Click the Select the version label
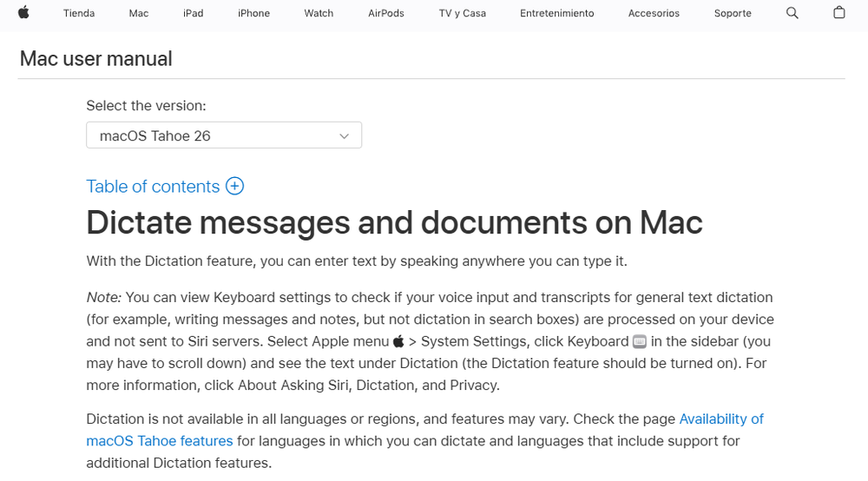The height and width of the screenshot is (481, 868). click(x=146, y=106)
